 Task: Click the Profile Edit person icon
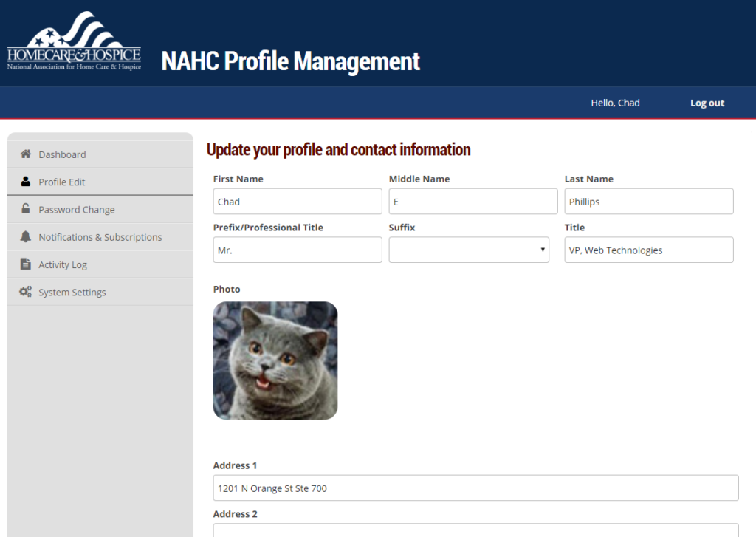click(x=26, y=182)
